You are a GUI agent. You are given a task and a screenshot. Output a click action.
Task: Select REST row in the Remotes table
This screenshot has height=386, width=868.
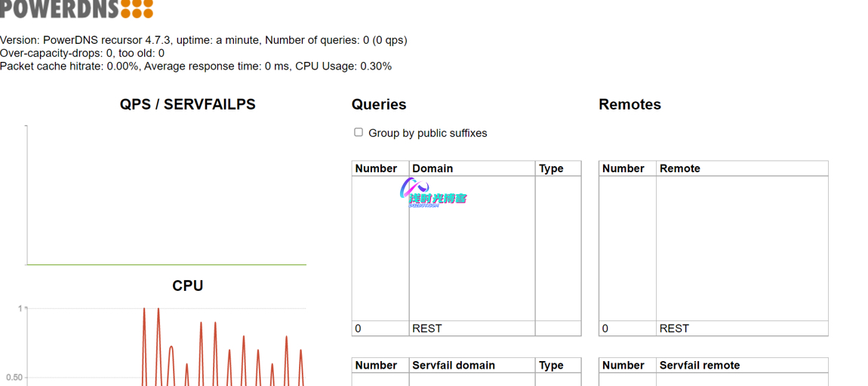674,329
